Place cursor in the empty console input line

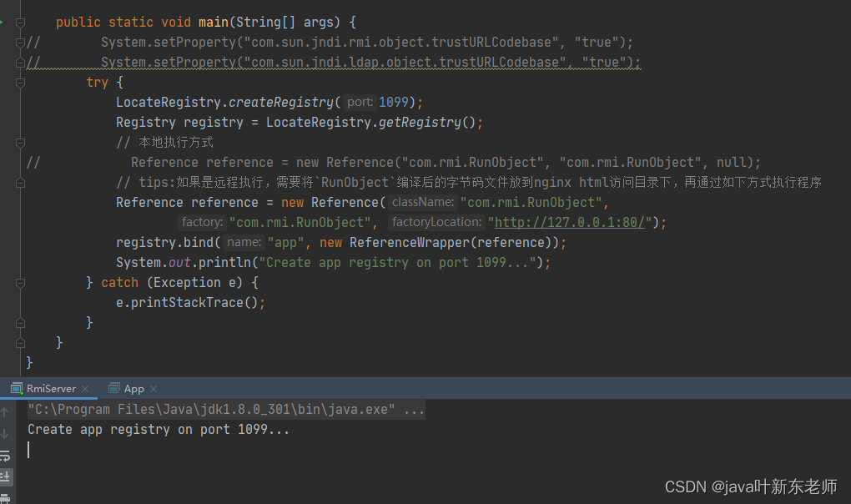(29, 450)
